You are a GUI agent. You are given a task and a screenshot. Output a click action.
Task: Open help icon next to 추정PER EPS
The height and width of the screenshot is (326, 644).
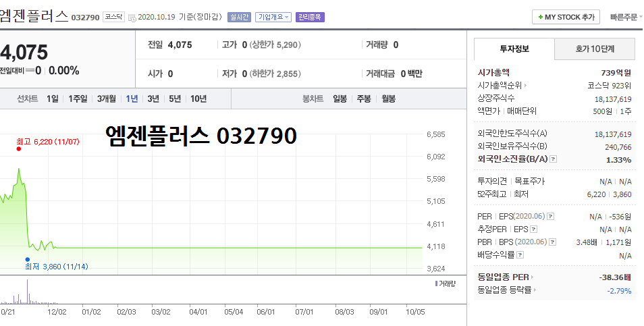[533, 229]
